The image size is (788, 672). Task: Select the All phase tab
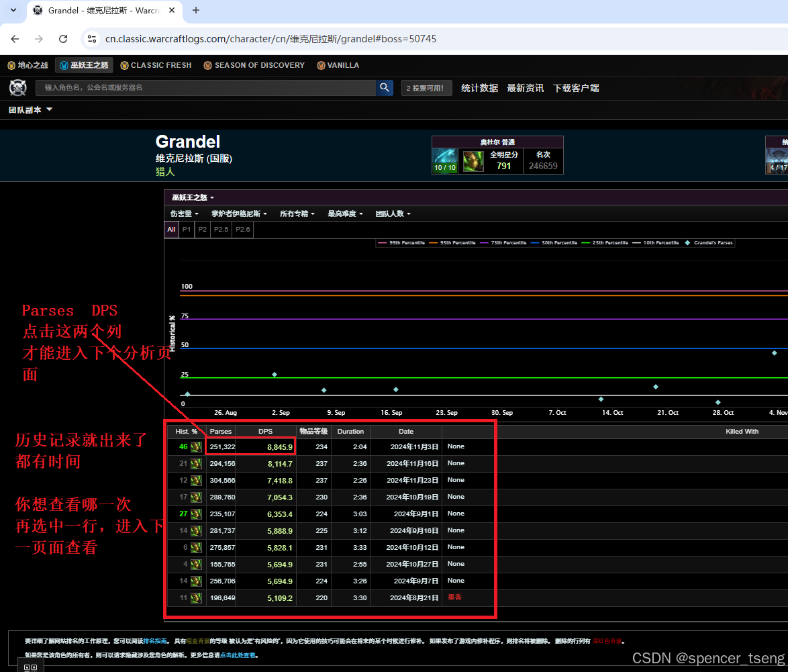pos(171,230)
